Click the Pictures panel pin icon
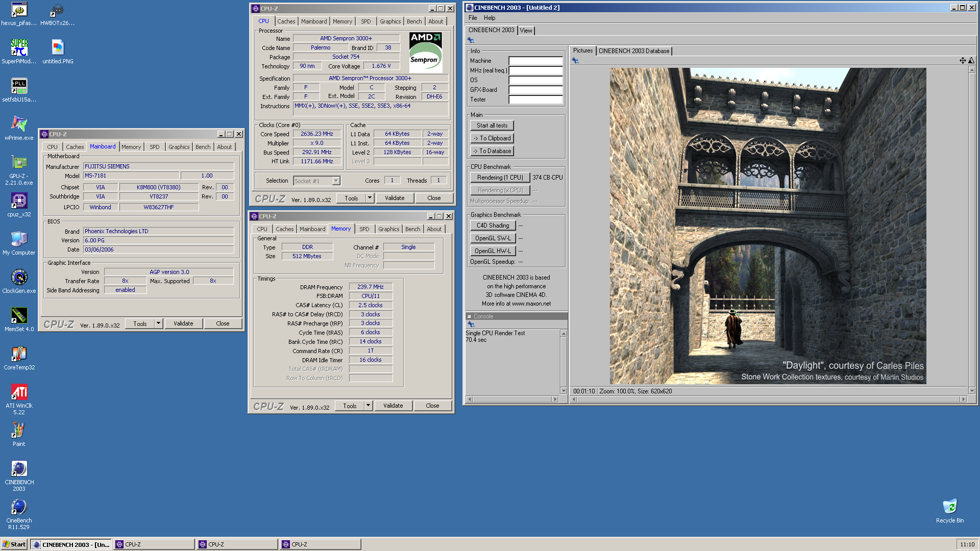 coord(575,61)
